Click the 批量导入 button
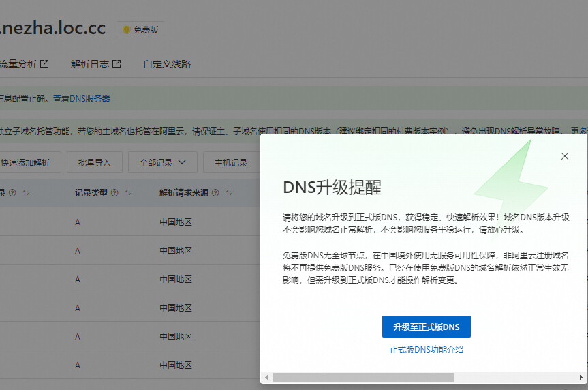The image size is (588, 390). (95, 162)
